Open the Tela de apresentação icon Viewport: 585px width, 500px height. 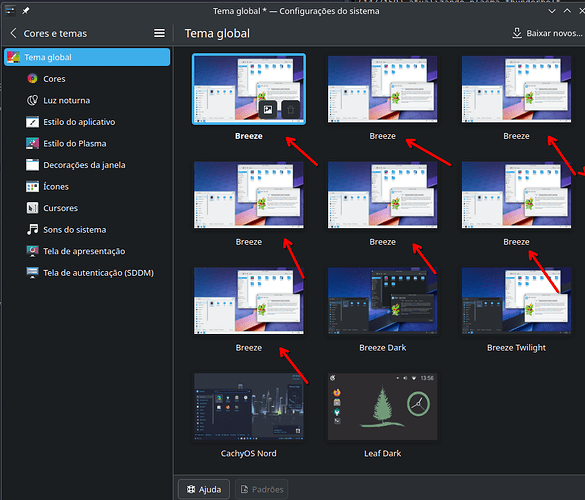[32, 251]
